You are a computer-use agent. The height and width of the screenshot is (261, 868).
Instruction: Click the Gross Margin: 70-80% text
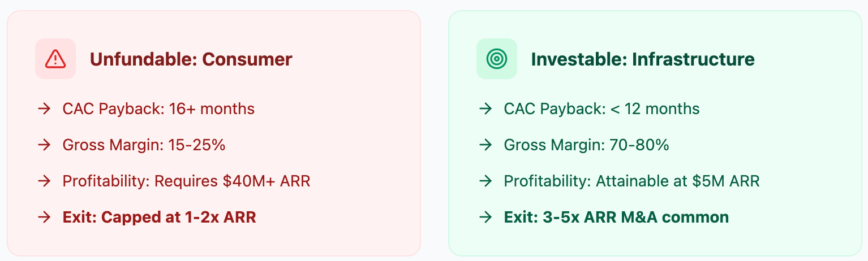pyautogui.click(x=586, y=145)
